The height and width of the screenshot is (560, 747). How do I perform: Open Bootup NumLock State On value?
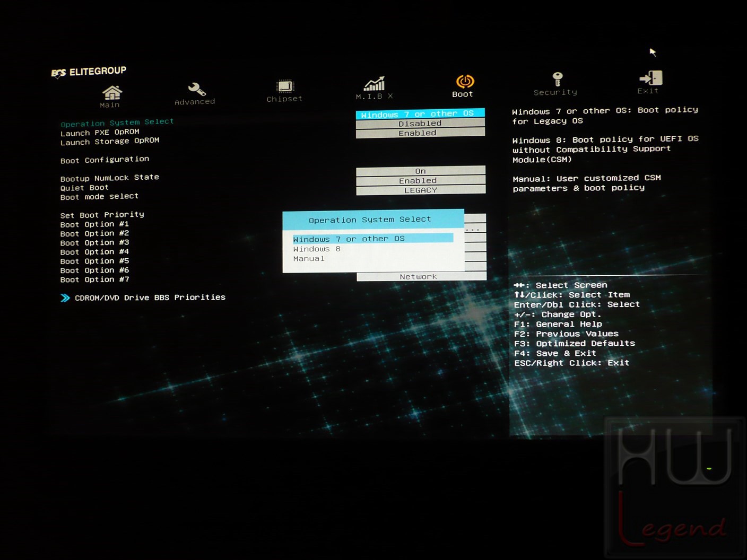pyautogui.click(x=421, y=171)
